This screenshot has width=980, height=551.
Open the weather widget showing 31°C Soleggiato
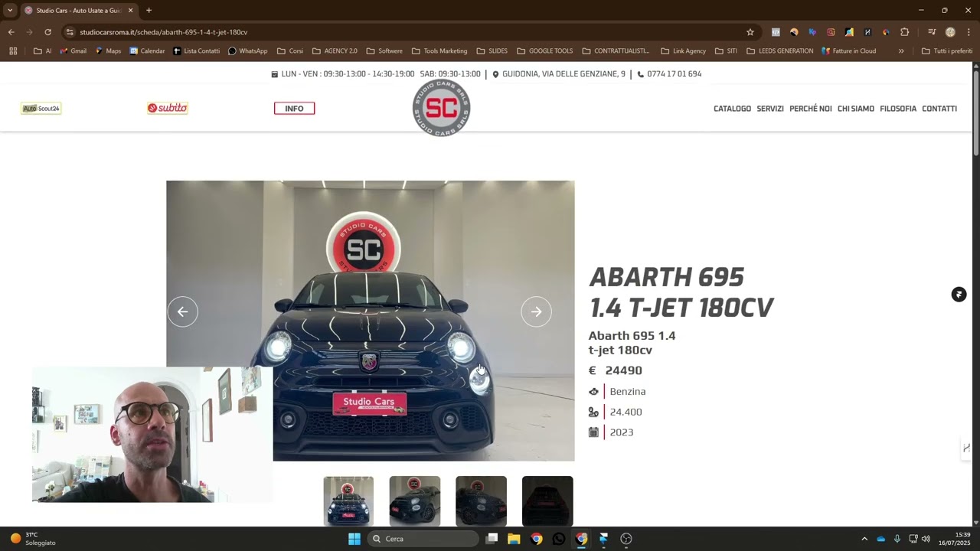(x=33, y=539)
